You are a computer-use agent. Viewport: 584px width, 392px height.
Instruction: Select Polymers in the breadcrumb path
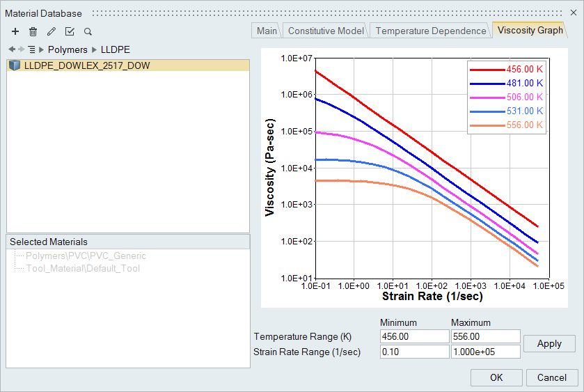(68, 49)
